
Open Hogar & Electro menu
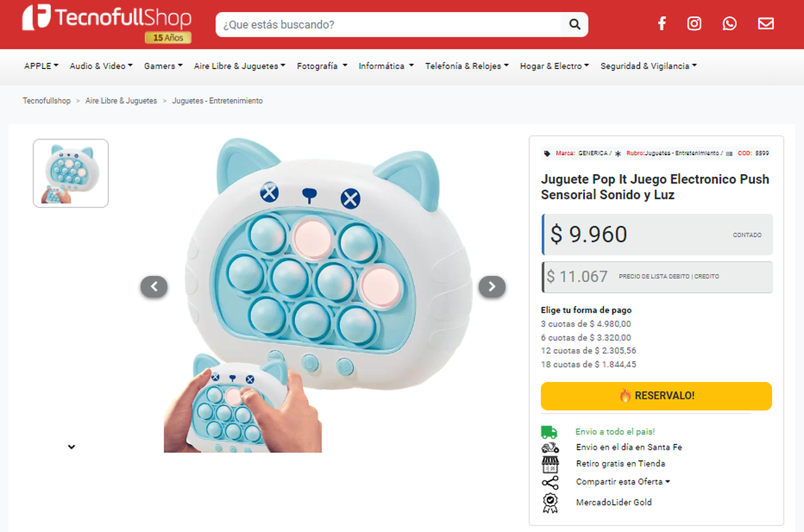click(x=555, y=66)
